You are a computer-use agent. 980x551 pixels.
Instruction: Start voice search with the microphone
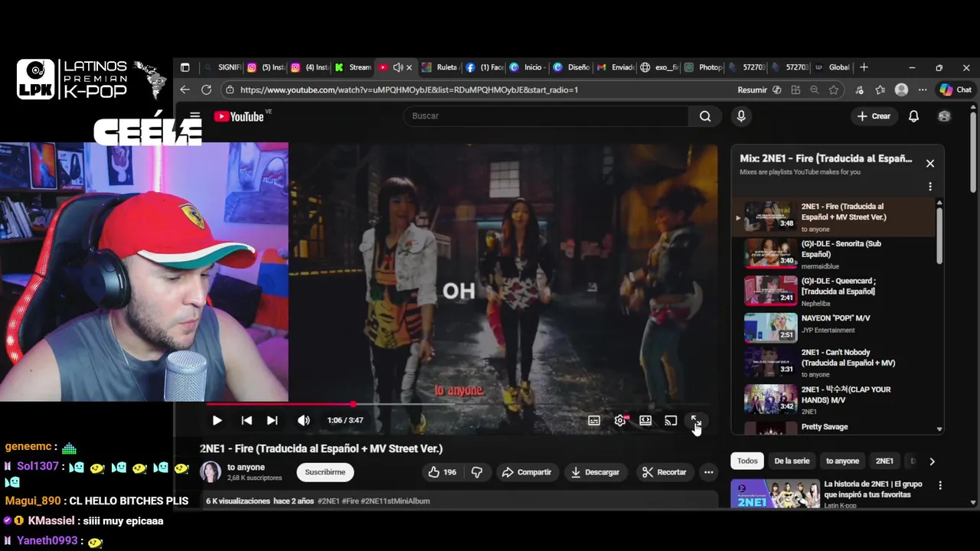[x=740, y=116]
